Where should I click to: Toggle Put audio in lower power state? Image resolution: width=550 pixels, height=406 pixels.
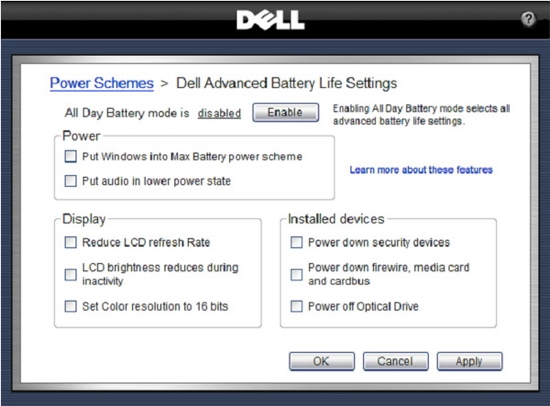point(71,181)
